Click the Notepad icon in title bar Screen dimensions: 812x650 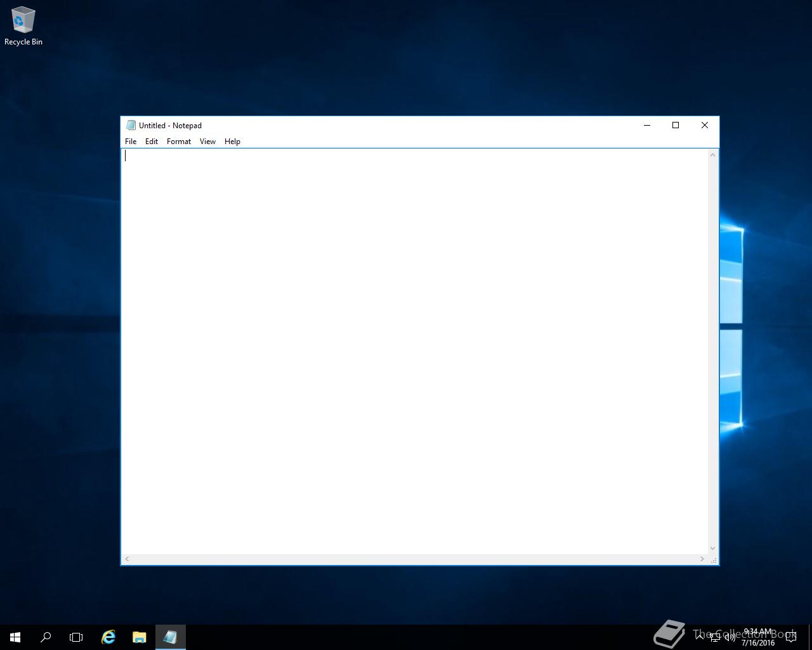point(131,125)
